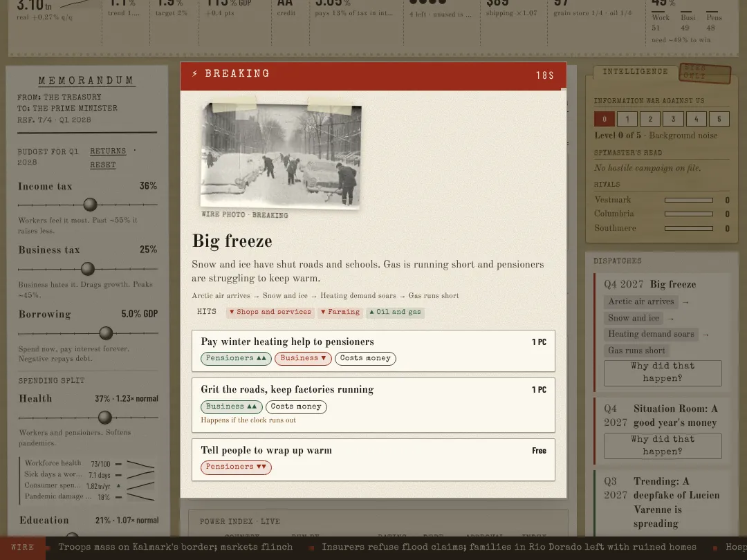747x560 pixels.
Task: Click the Workforce health sparkline chart
Action: tap(140, 464)
